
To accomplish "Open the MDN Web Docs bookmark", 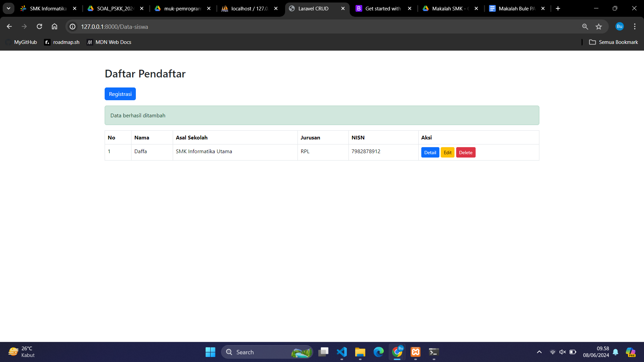I will [x=109, y=42].
